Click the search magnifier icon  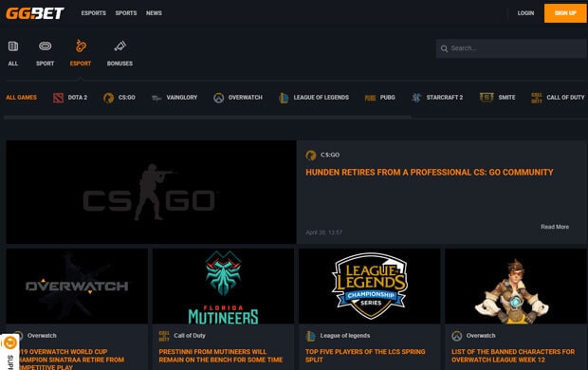click(445, 48)
